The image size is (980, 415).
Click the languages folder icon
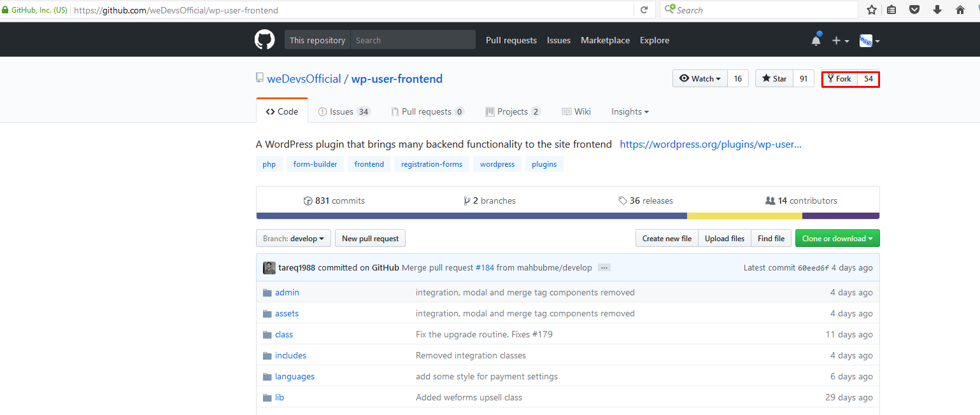[x=267, y=377]
